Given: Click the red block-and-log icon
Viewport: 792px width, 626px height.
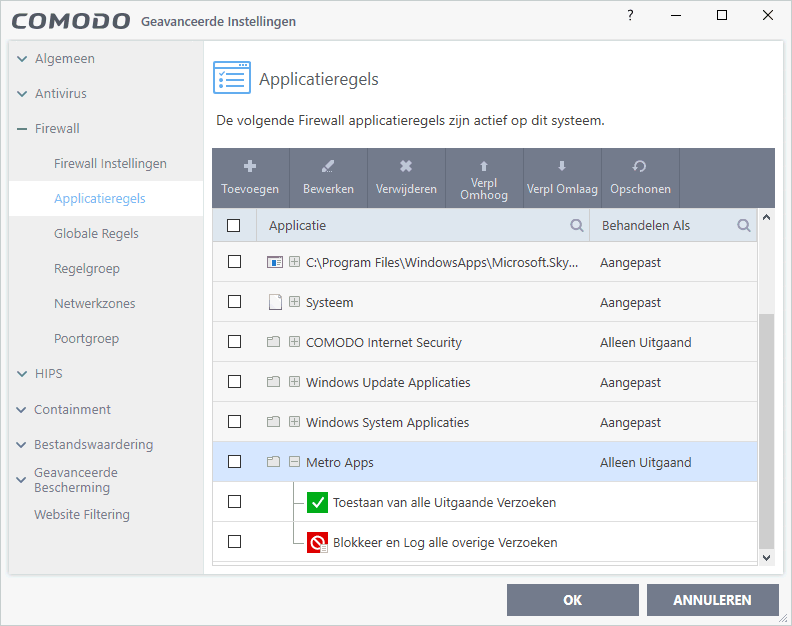Looking at the screenshot, I should [317, 542].
